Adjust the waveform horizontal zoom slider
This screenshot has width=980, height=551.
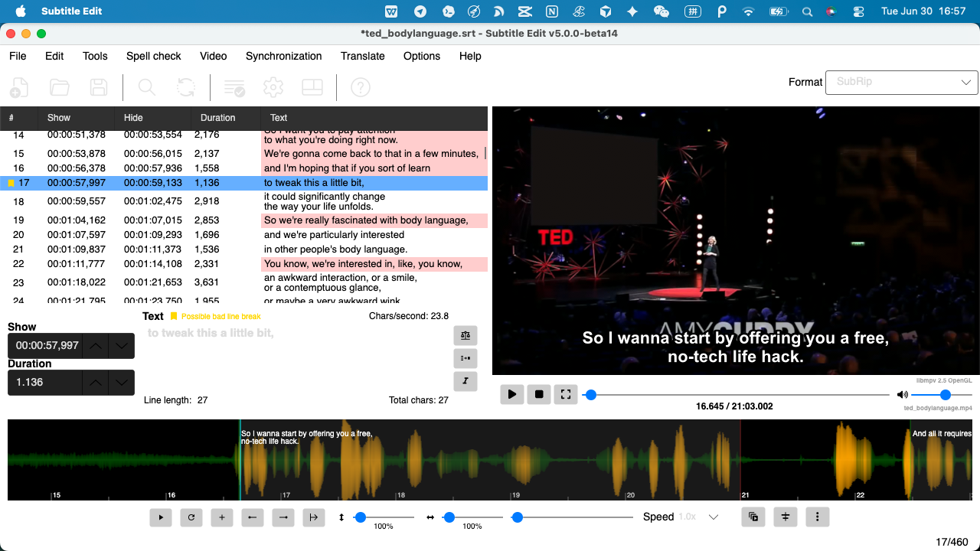[472, 518]
